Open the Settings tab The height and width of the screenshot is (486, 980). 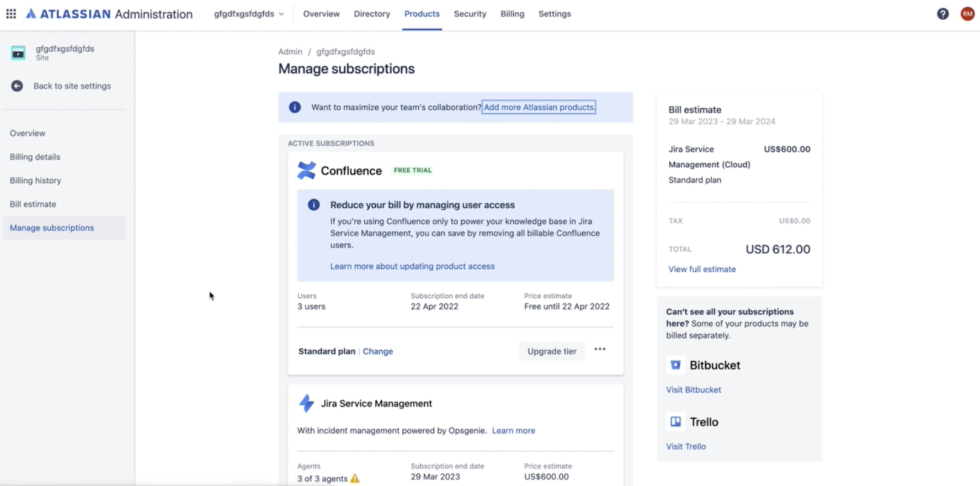[x=555, y=14]
